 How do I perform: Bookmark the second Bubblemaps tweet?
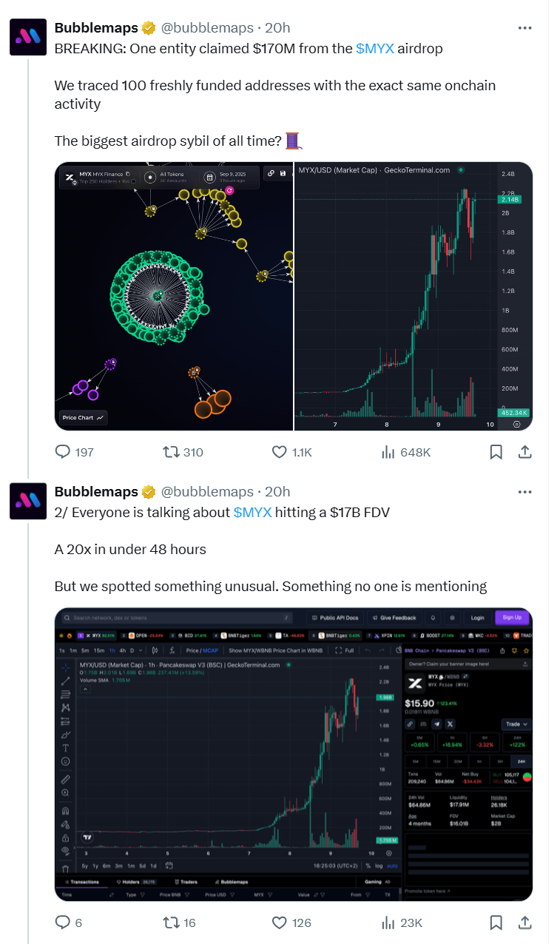click(x=496, y=923)
